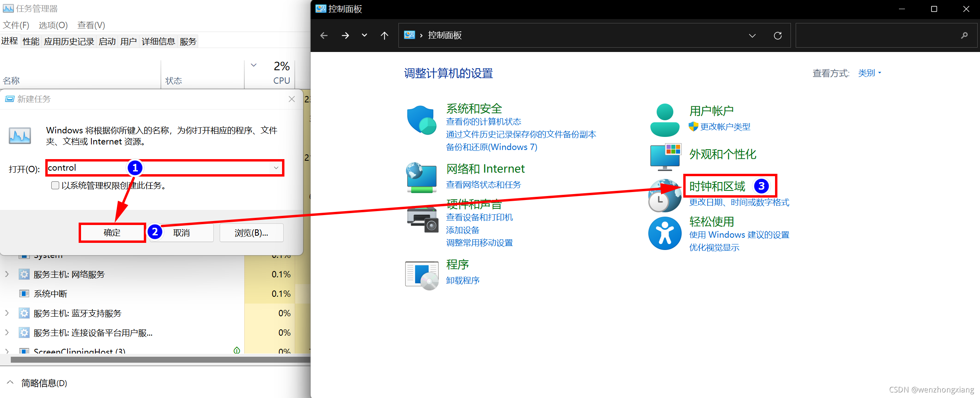Open 卸载程序 link
This screenshot has height=398, width=980.
[463, 280]
